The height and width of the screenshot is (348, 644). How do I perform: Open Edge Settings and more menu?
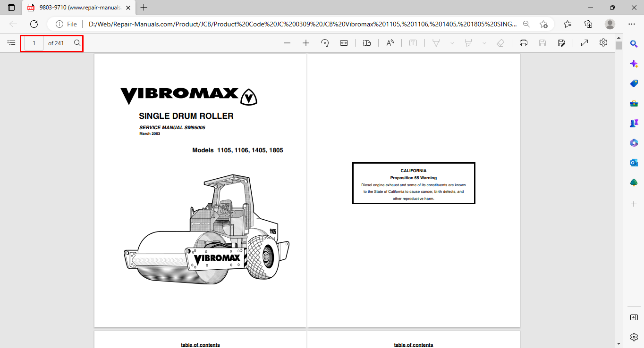coord(632,24)
